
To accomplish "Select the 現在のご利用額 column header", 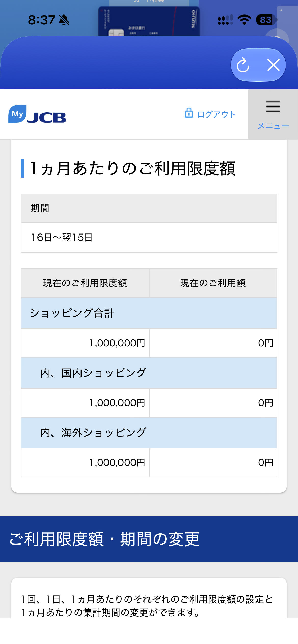I will pos(213,283).
